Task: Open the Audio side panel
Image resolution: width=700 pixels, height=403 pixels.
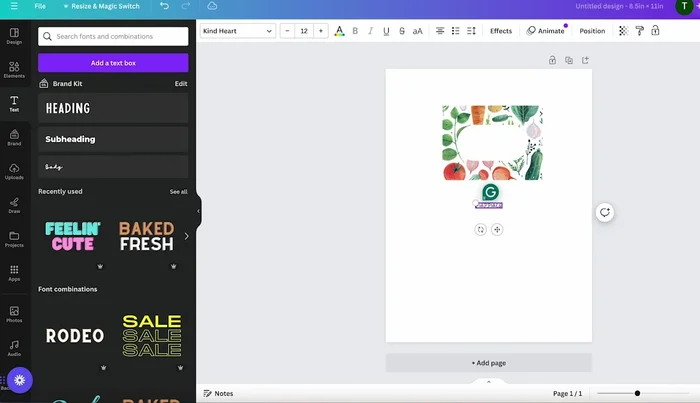Action: [14, 348]
